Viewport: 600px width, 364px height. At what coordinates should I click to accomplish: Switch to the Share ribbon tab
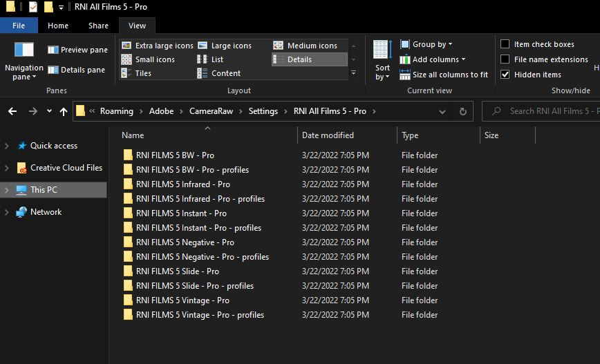click(x=98, y=26)
